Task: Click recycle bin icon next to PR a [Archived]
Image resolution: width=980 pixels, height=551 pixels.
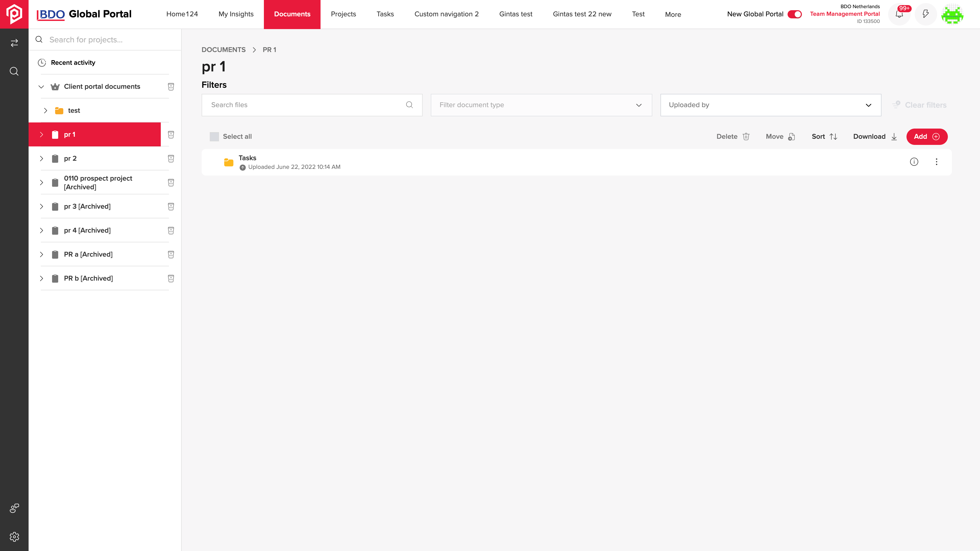Action: pos(171,254)
